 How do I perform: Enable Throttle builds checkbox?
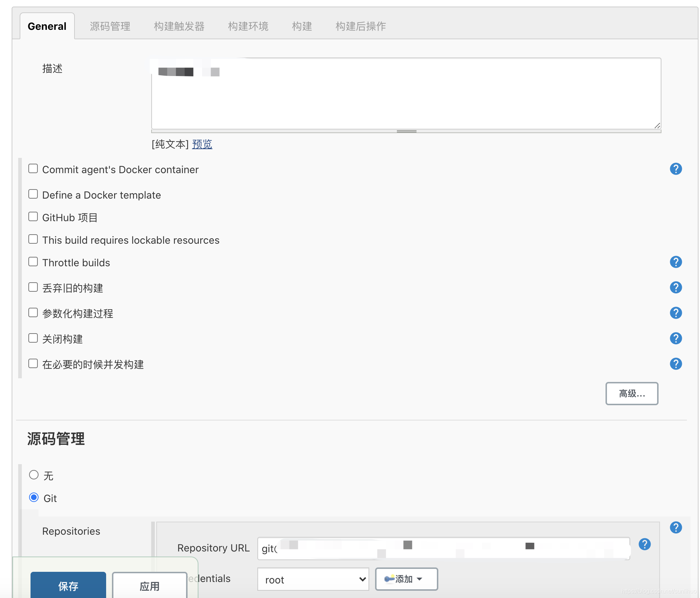[x=33, y=262]
